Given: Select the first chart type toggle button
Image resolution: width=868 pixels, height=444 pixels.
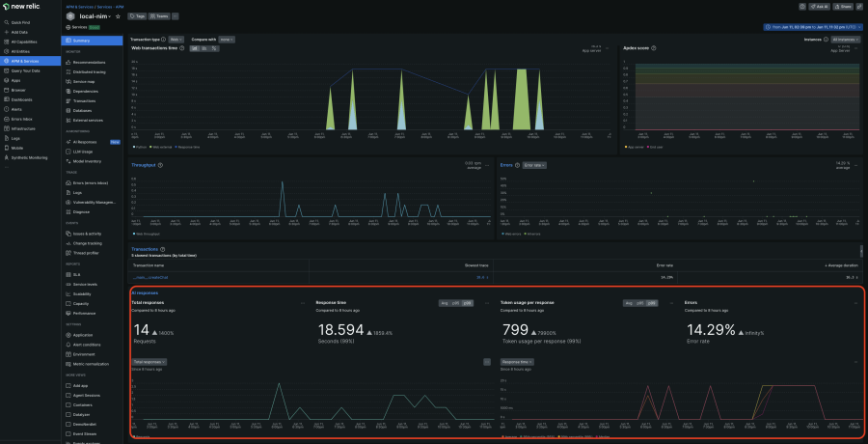Looking at the screenshot, I should point(194,47).
